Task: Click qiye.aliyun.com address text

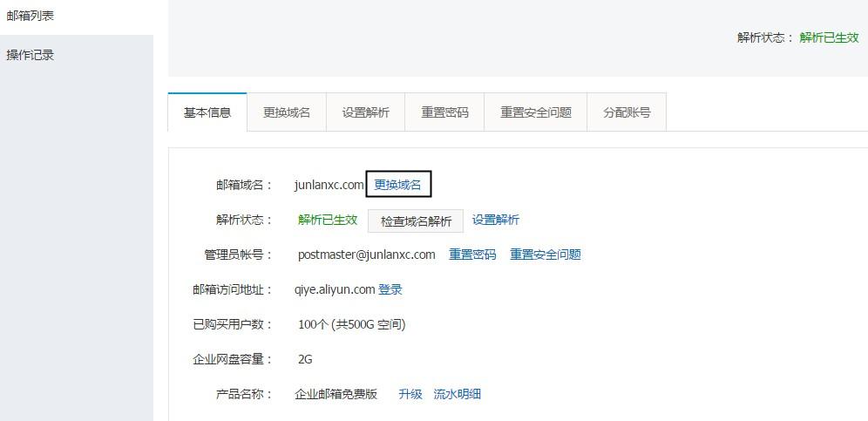Action: click(335, 289)
